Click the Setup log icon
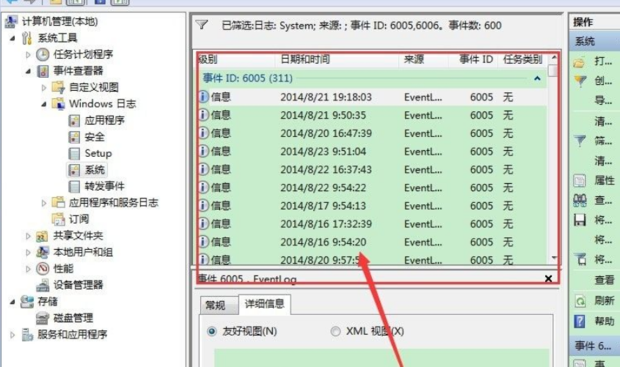 [x=74, y=153]
